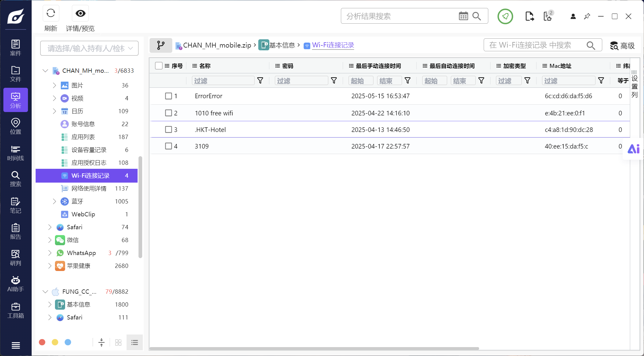Expand the 蓝牙 tree node
The image size is (644, 356).
click(x=54, y=201)
